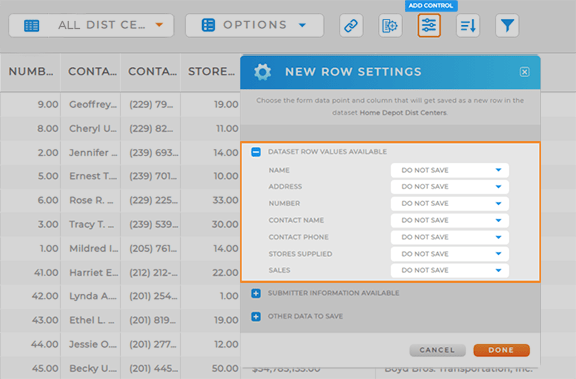Select the Jennifer contact cell

pyautogui.click(x=91, y=153)
